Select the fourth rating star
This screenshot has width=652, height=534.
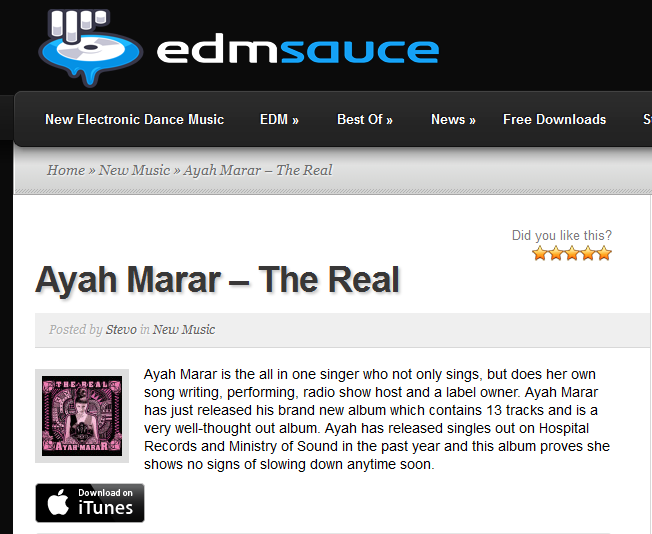pyautogui.click(x=588, y=253)
